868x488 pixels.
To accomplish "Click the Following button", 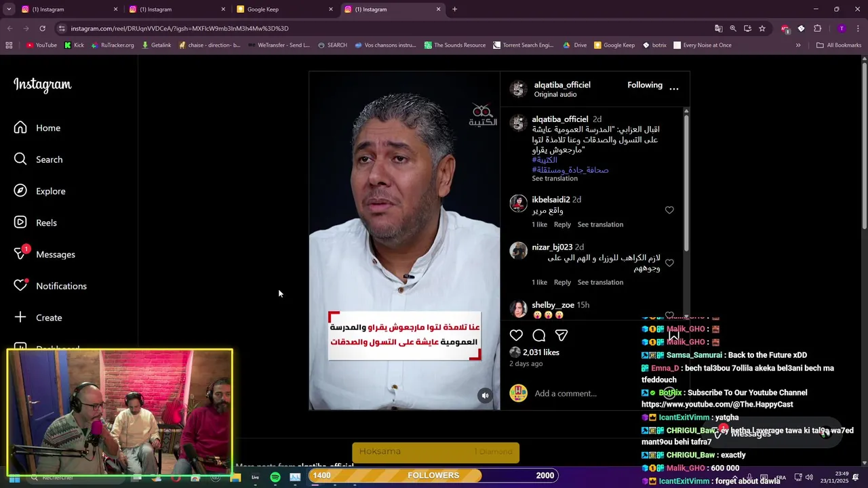I will (x=645, y=85).
